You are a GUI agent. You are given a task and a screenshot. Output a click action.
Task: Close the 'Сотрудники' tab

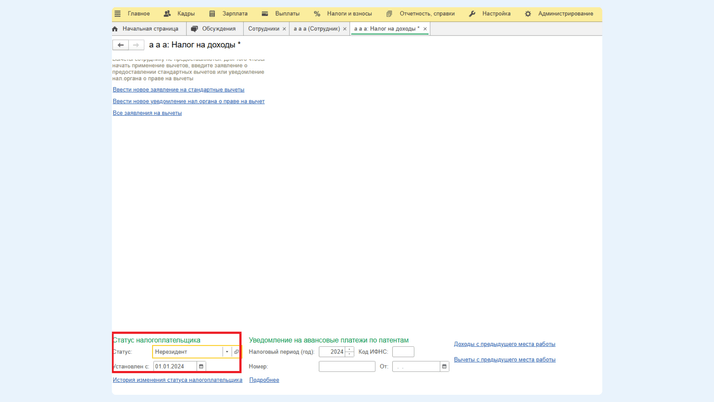pos(284,29)
